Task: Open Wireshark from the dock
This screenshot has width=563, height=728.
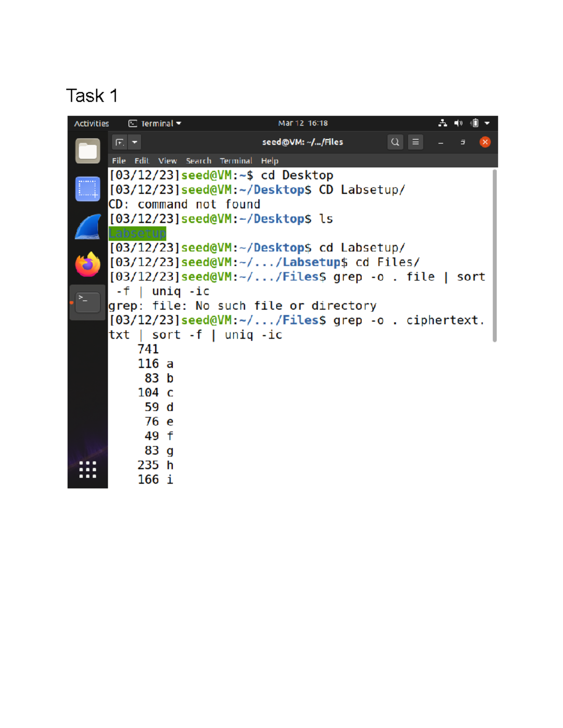Action: tap(87, 225)
